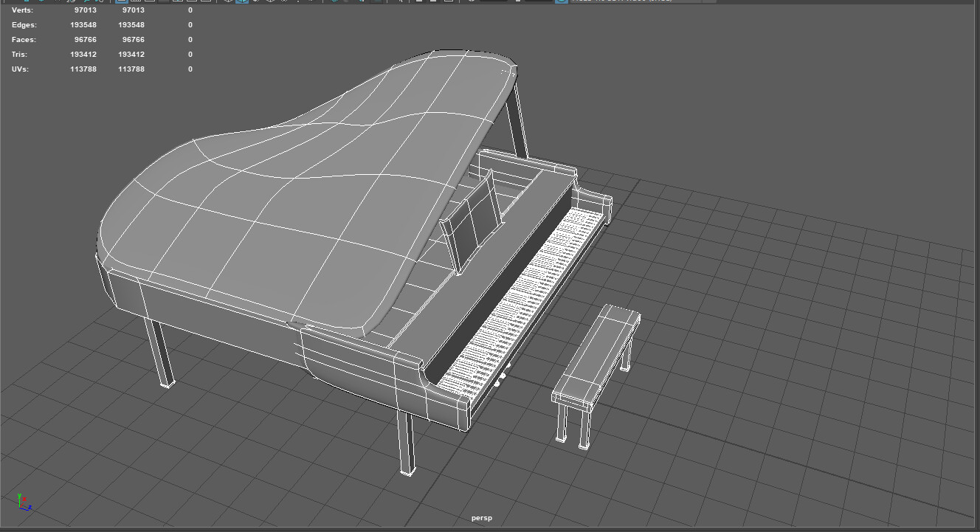The image size is (980, 532).
Task: Enable snap to points snapping
Action: pos(255,4)
